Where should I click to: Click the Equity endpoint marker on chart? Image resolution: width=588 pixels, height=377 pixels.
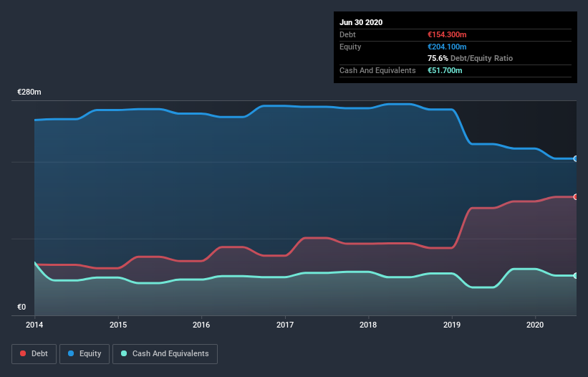[x=576, y=158]
